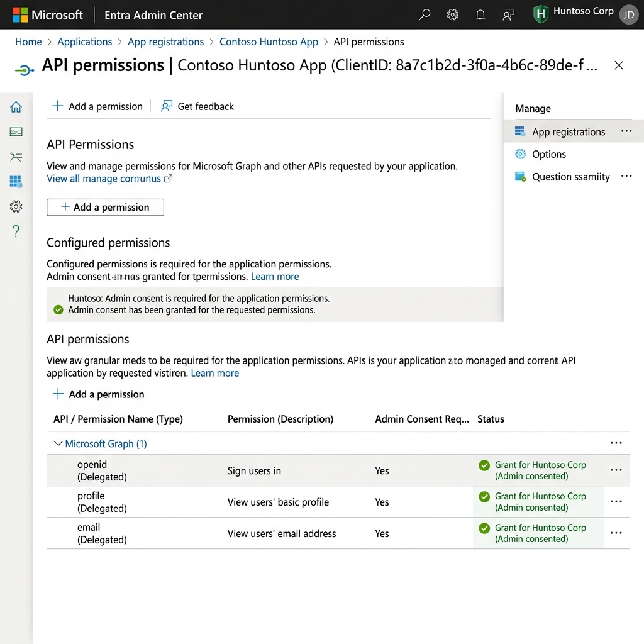Image resolution: width=644 pixels, height=644 pixels.
Task: Open more options for Microsoft Graph row
Action: pyautogui.click(x=616, y=443)
